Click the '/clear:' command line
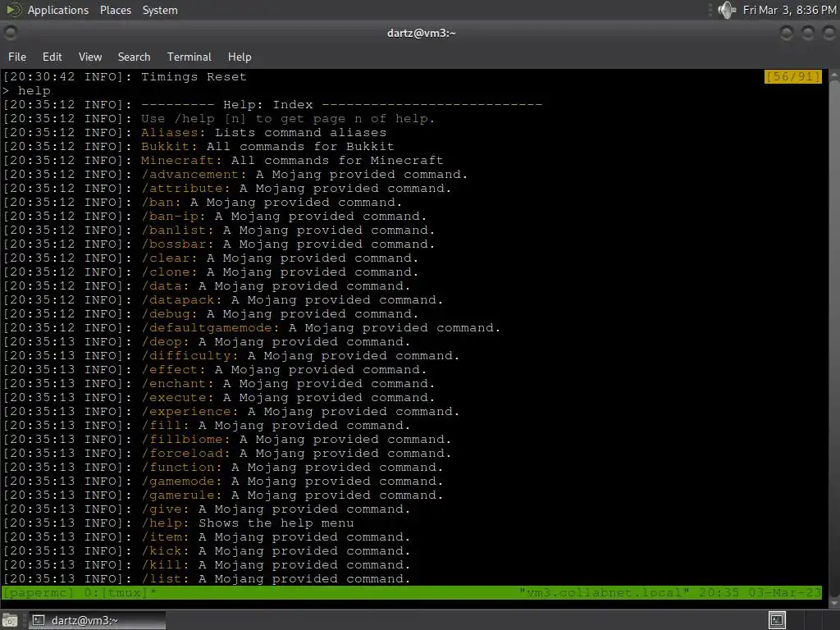This screenshot has width=840, height=630. tap(211, 258)
